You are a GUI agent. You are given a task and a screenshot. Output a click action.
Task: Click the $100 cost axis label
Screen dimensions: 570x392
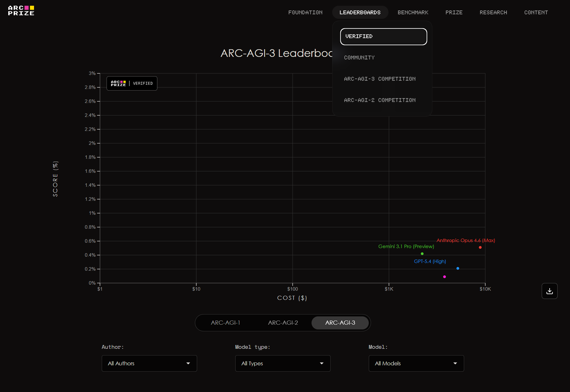coord(292,289)
